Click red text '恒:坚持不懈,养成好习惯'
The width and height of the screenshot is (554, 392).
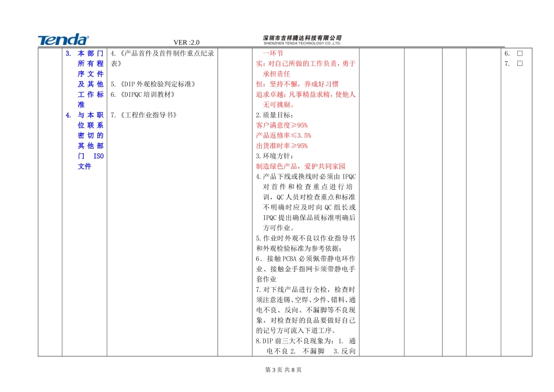[297, 84]
